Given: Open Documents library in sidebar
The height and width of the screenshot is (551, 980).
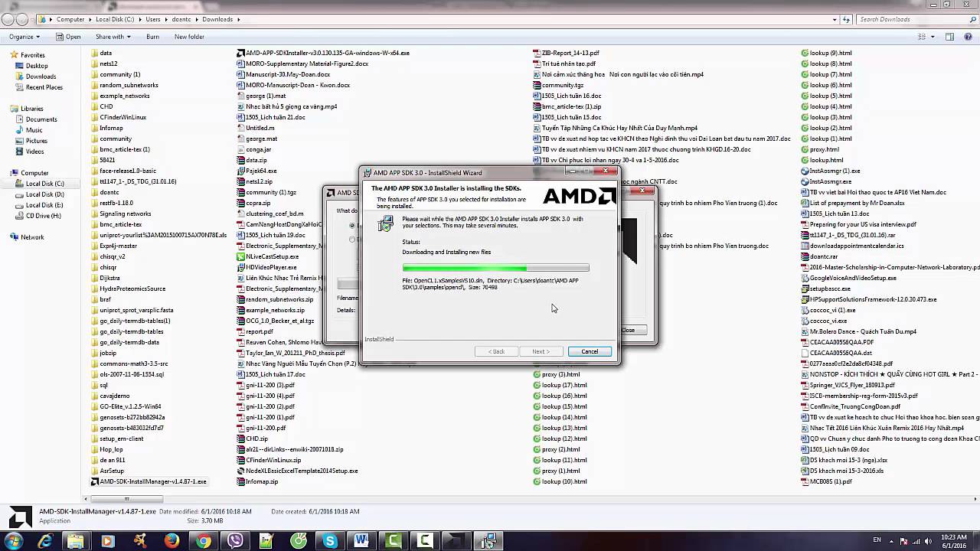Looking at the screenshot, I should [41, 119].
